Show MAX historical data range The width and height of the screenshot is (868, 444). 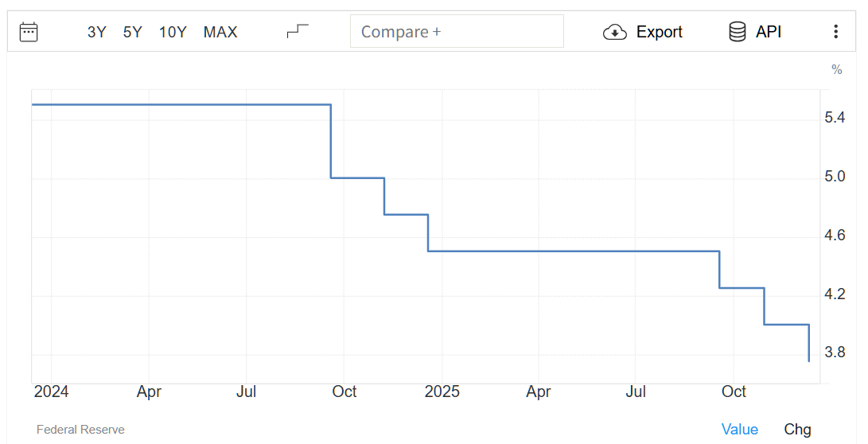pyautogui.click(x=220, y=32)
